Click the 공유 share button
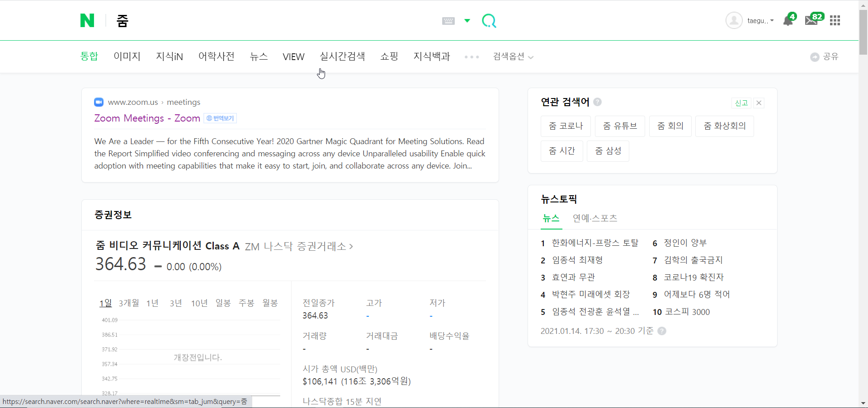 click(x=825, y=56)
